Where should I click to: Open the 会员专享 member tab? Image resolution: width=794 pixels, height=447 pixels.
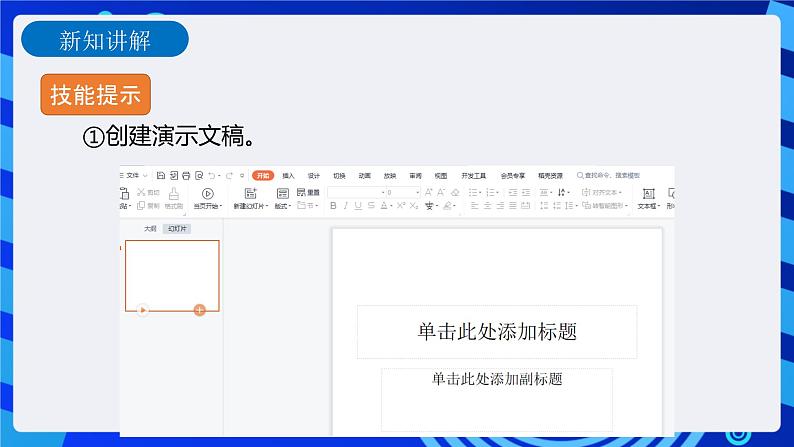tap(512, 175)
